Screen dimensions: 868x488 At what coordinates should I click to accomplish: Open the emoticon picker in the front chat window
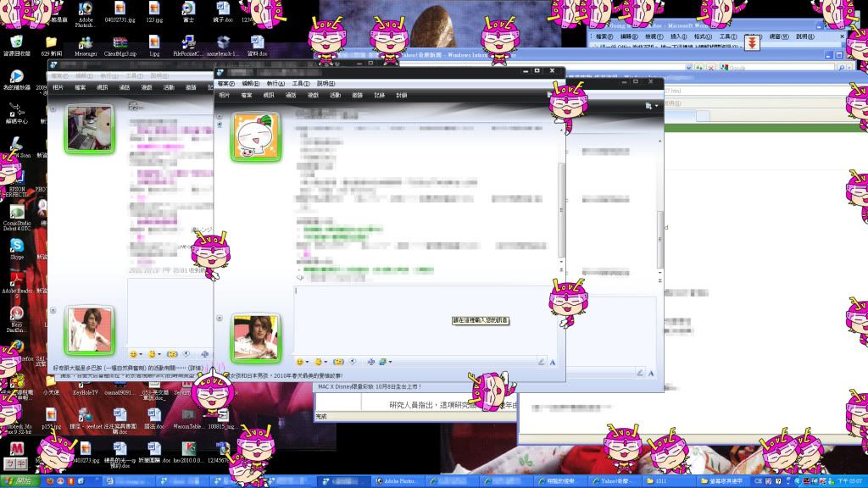tap(299, 362)
